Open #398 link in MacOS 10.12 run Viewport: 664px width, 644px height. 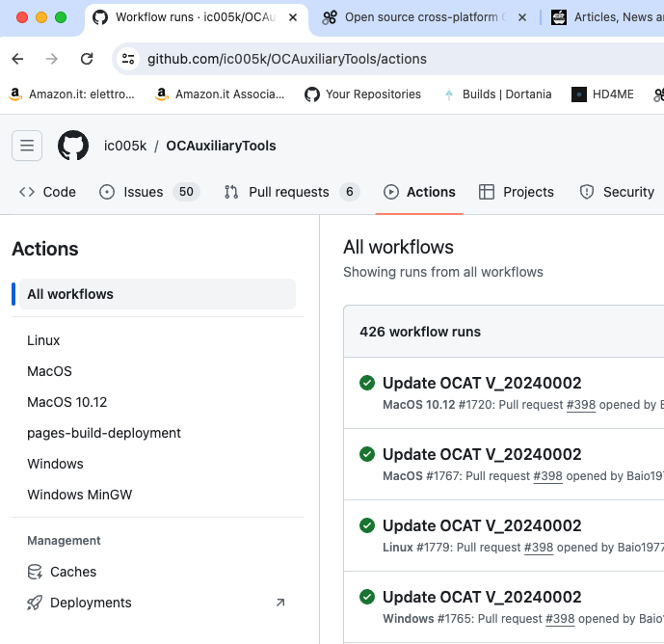(581, 405)
